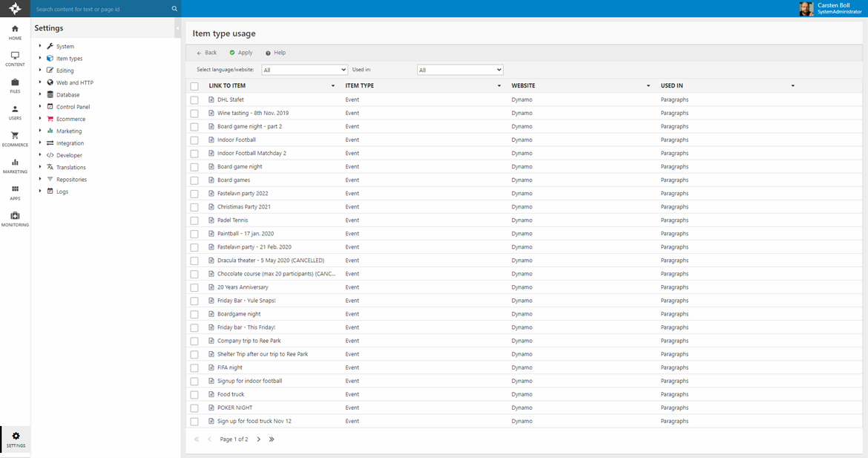Select Ecommerce in the Settings tree
The image size is (868, 458).
tap(70, 119)
